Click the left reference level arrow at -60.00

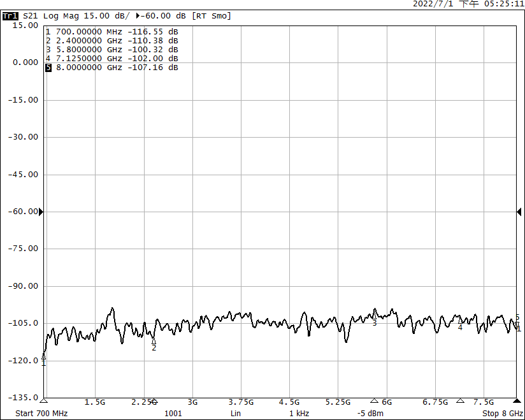(41, 212)
